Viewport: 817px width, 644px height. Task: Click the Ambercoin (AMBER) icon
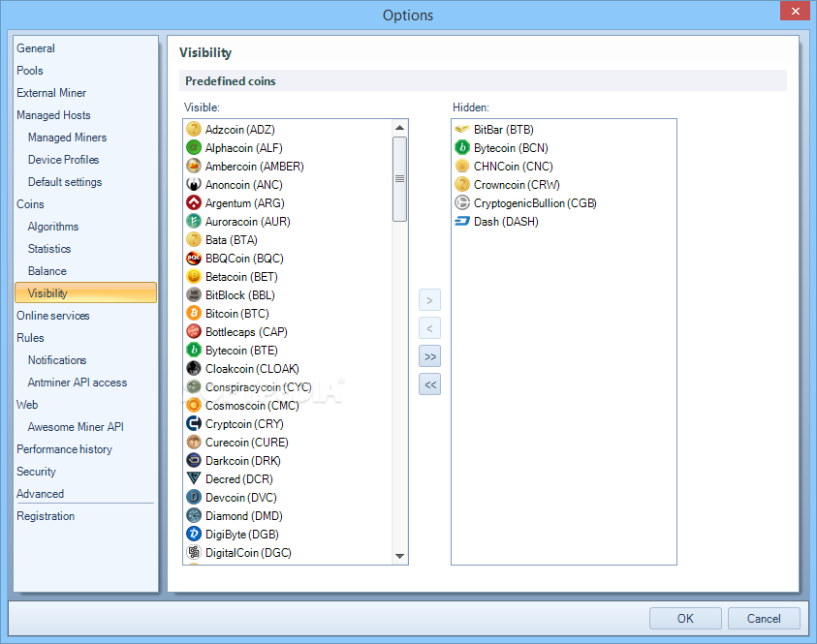tap(194, 166)
